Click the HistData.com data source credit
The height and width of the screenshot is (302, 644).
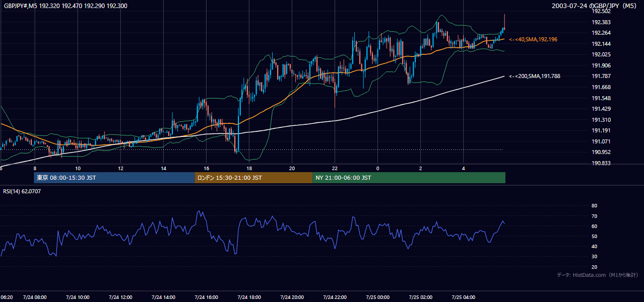pyautogui.click(x=598, y=275)
